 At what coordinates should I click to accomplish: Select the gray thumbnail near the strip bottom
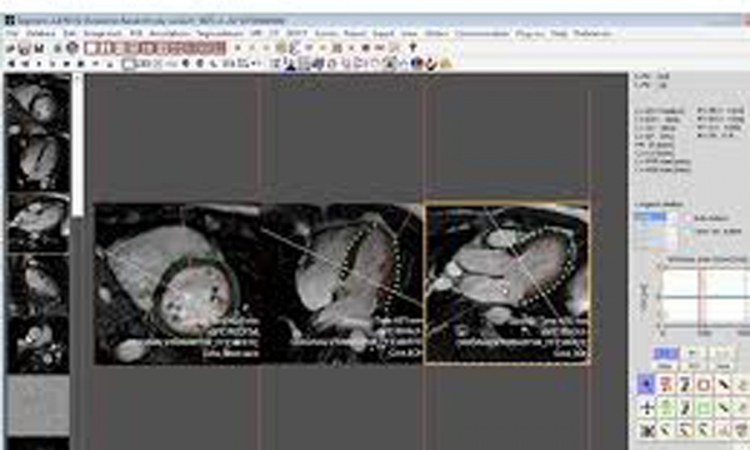[x=38, y=404]
